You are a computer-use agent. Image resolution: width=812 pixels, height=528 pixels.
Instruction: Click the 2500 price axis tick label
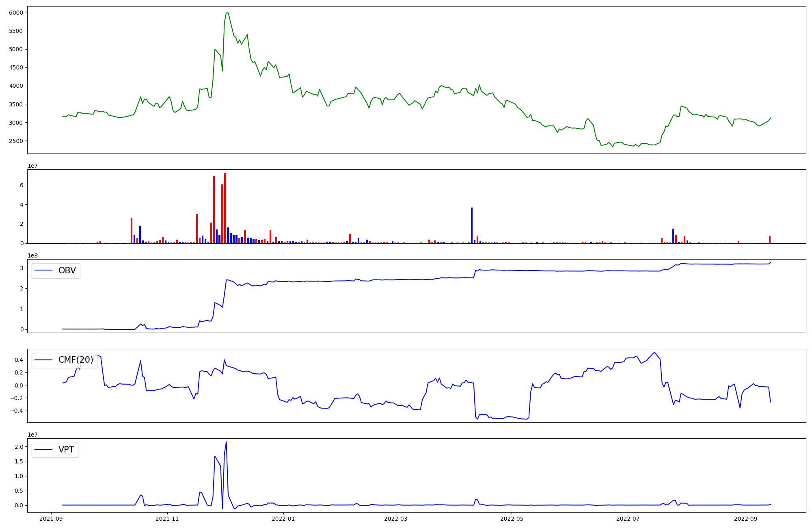coord(16,141)
